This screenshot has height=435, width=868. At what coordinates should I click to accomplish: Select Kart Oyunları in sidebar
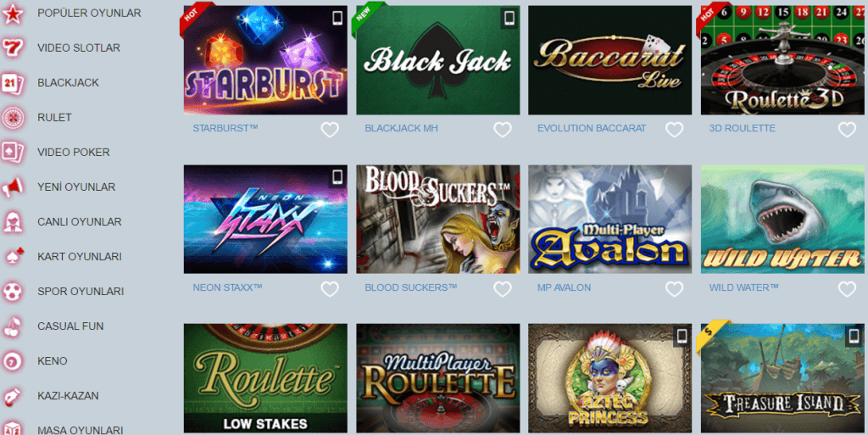[x=80, y=257]
